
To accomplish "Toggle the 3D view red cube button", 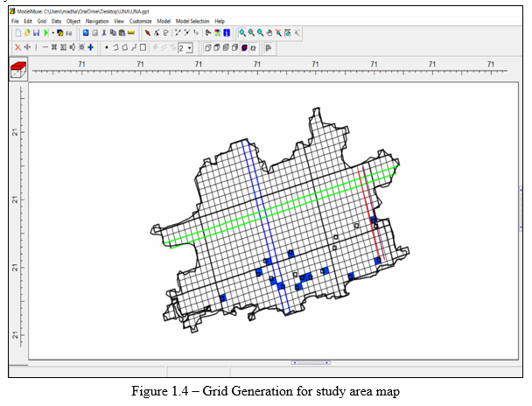I will pyautogui.click(x=18, y=69).
